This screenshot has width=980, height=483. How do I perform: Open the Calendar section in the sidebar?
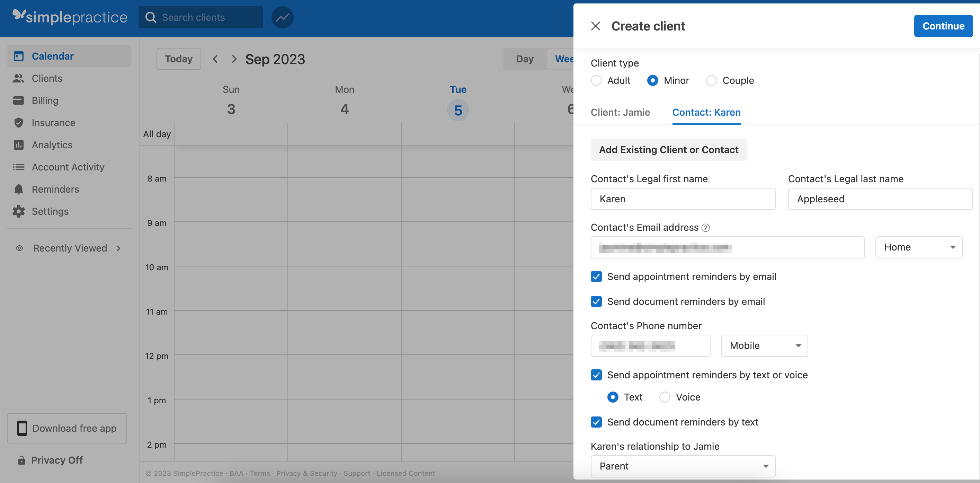coord(53,56)
